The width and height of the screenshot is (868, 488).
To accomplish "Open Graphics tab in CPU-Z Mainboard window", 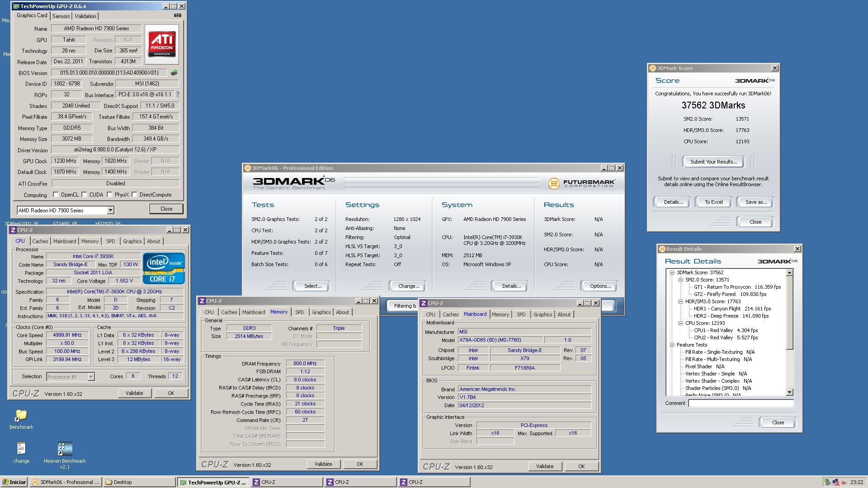I will click(542, 314).
